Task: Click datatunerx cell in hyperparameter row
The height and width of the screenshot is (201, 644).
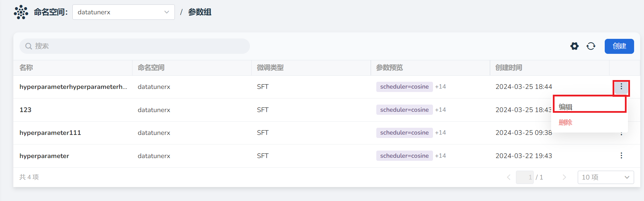Action: (x=154, y=156)
